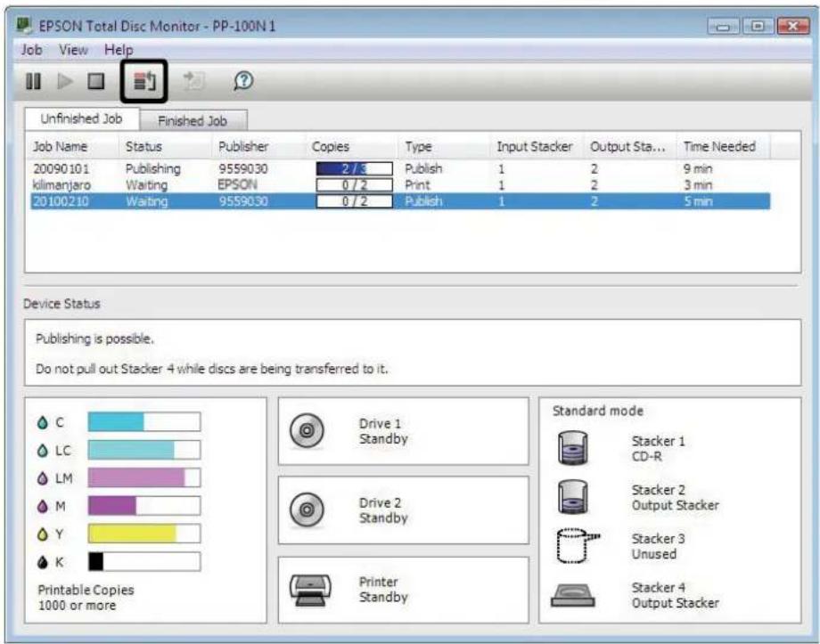This screenshot has height=644, width=820.
Task: Click the black K ink level bar
Action: (x=143, y=562)
